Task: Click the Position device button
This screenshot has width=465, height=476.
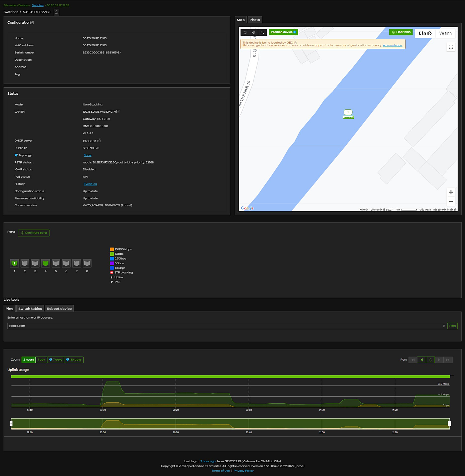Action: (x=283, y=32)
